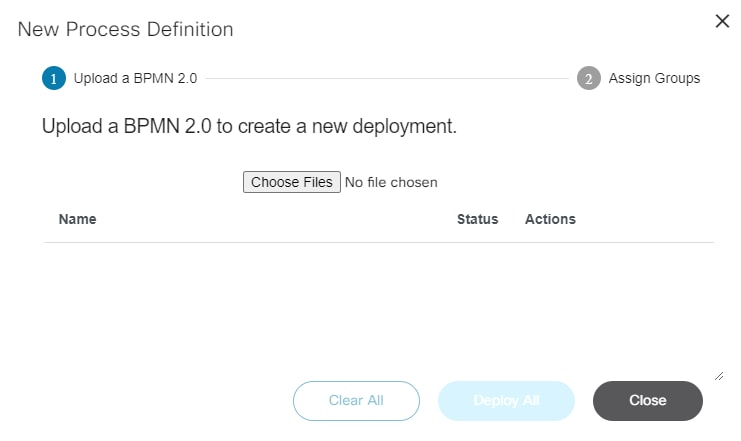
Task: Click the X icon to dismiss the dialog
Action: click(x=722, y=21)
